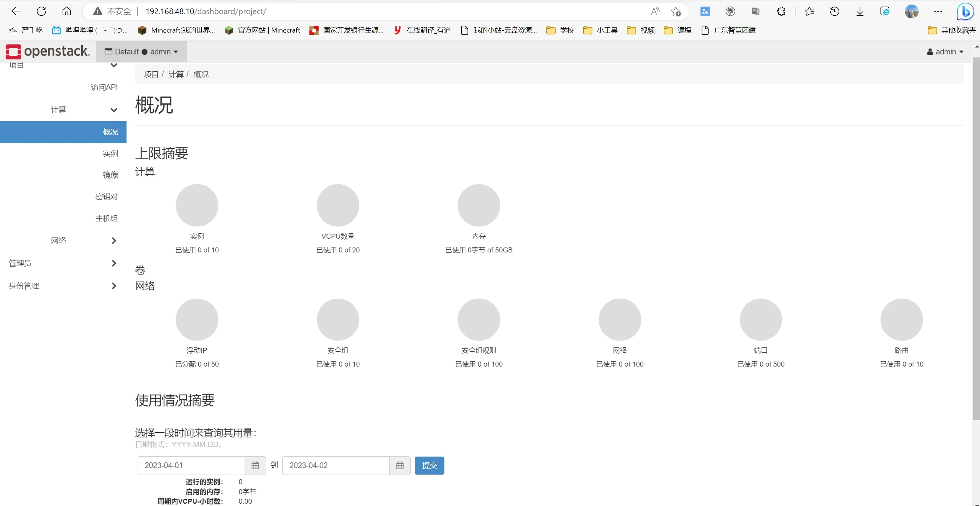Open the 广东智慧团建 bookmark

coord(728,30)
